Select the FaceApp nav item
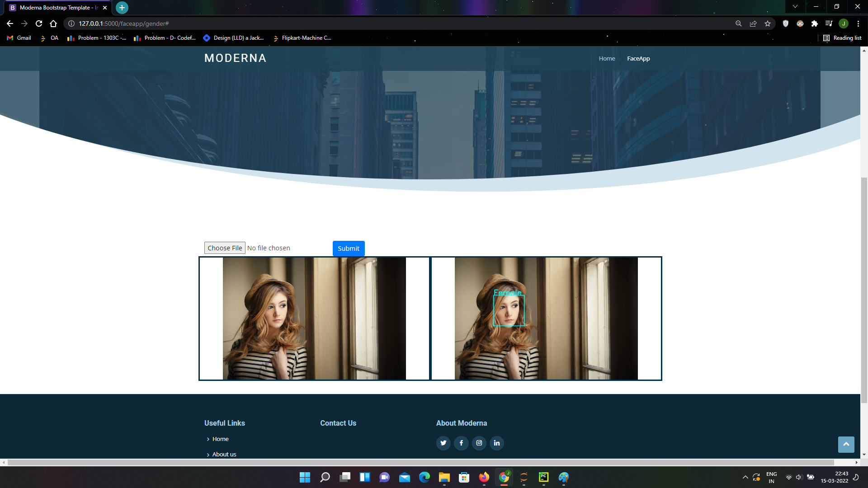This screenshot has height=488, width=868. 638,59
